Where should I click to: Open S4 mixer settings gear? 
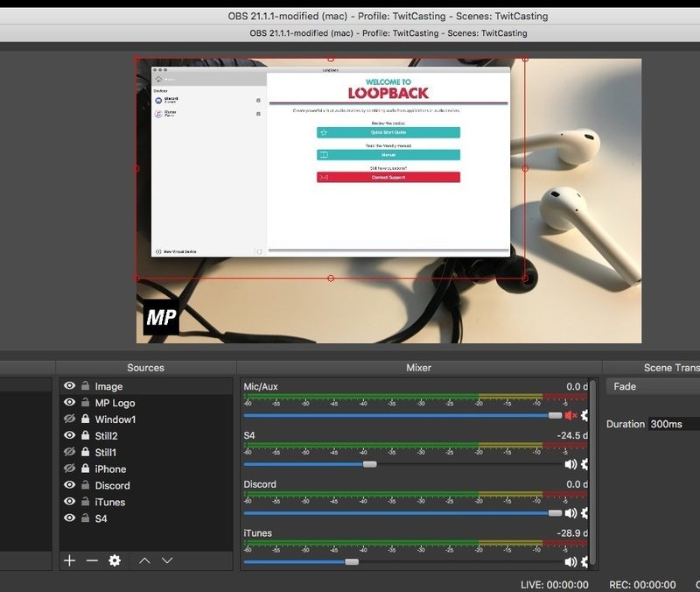coord(584,464)
